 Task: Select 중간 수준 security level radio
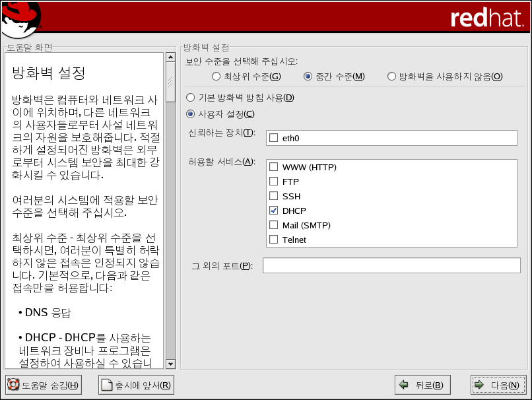point(308,77)
